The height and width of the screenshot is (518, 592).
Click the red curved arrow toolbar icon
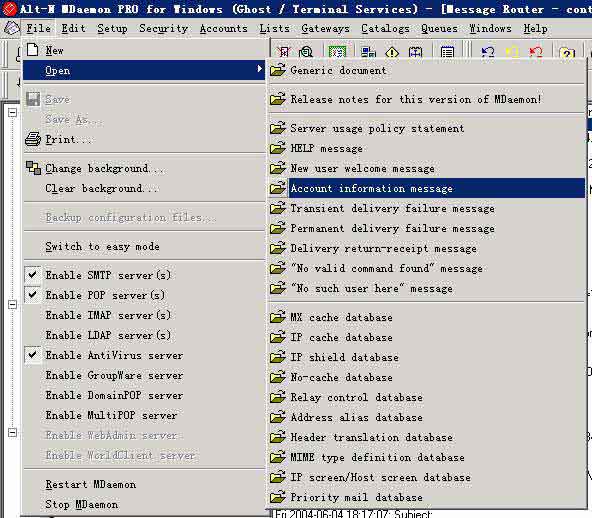(536, 51)
